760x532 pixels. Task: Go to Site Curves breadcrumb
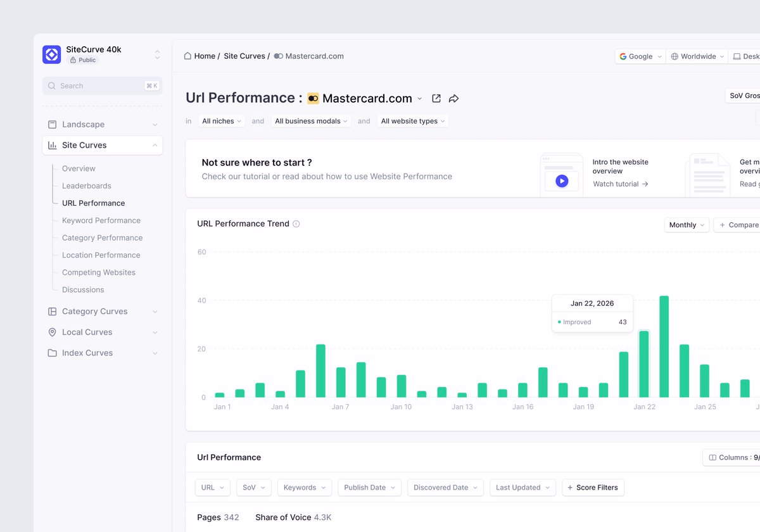244,56
